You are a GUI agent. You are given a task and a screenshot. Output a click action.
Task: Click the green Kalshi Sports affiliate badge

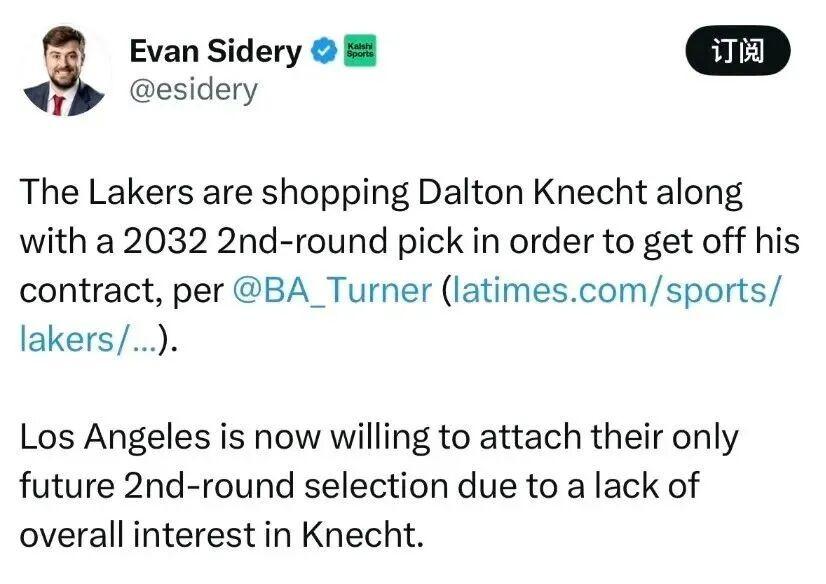[360, 51]
